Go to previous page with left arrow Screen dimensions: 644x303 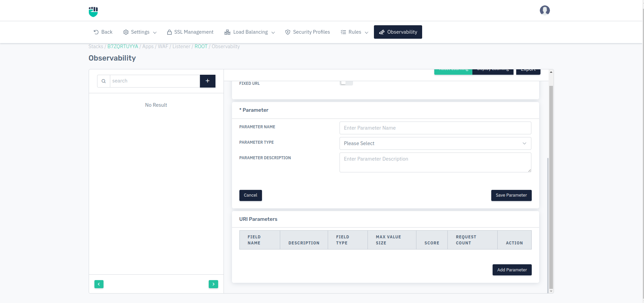(99, 284)
